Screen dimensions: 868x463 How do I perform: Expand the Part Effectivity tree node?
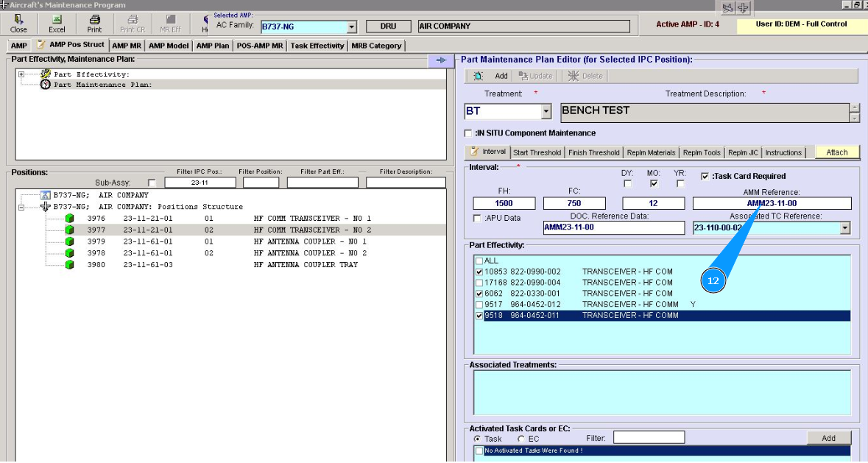[22, 74]
